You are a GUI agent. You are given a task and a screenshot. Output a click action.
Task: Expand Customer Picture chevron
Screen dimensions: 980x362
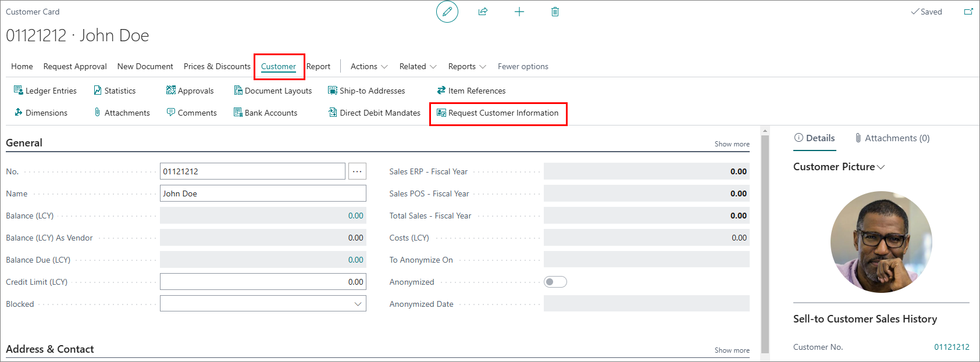(x=881, y=167)
